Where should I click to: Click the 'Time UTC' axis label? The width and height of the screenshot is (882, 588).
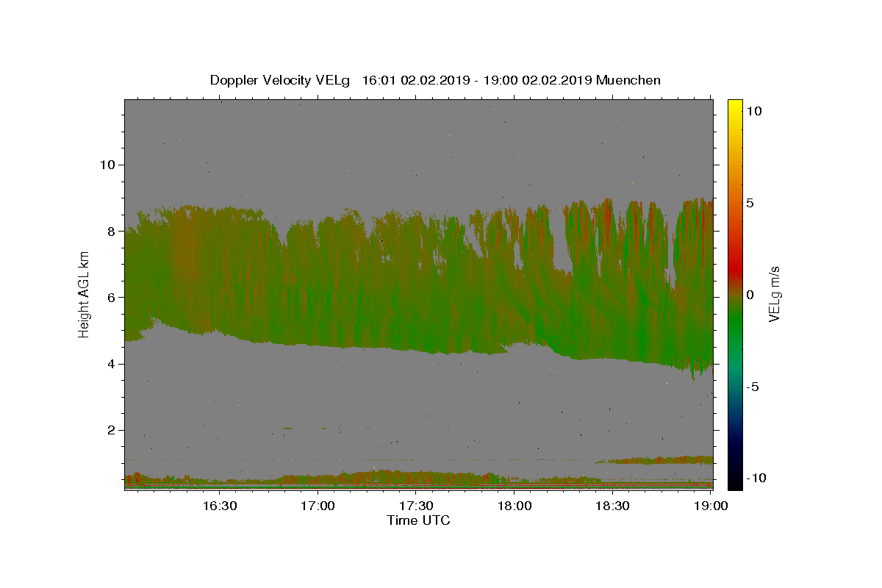coord(418,520)
